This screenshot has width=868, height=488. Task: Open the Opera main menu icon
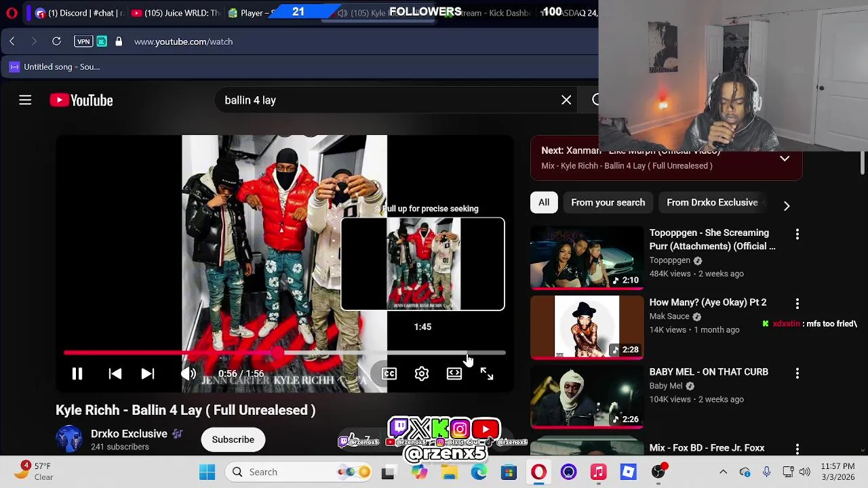tap(12, 13)
